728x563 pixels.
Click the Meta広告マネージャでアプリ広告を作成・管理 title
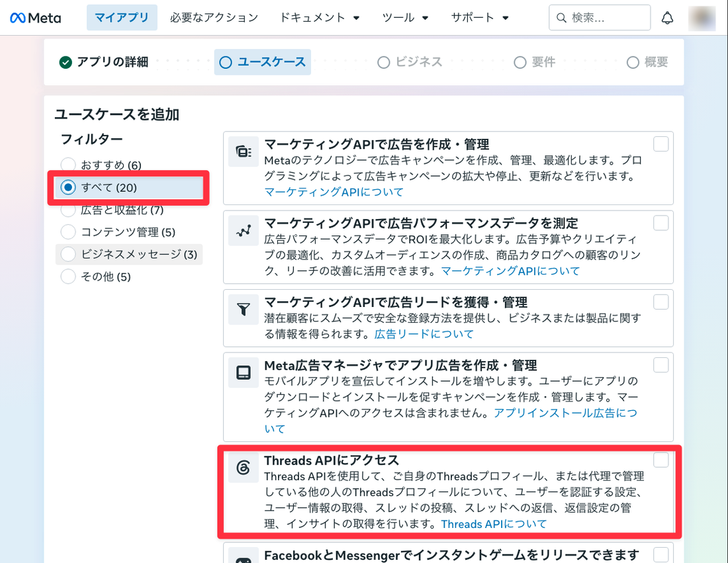point(400,365)
